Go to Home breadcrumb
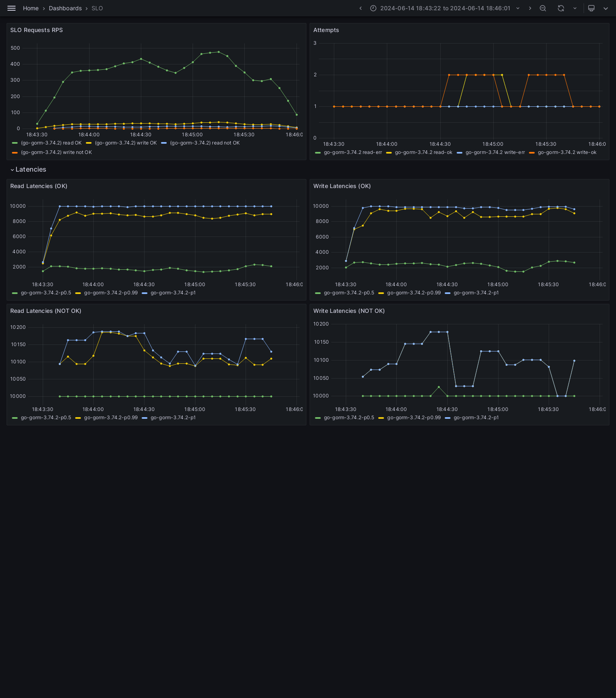 pos(31,8)
